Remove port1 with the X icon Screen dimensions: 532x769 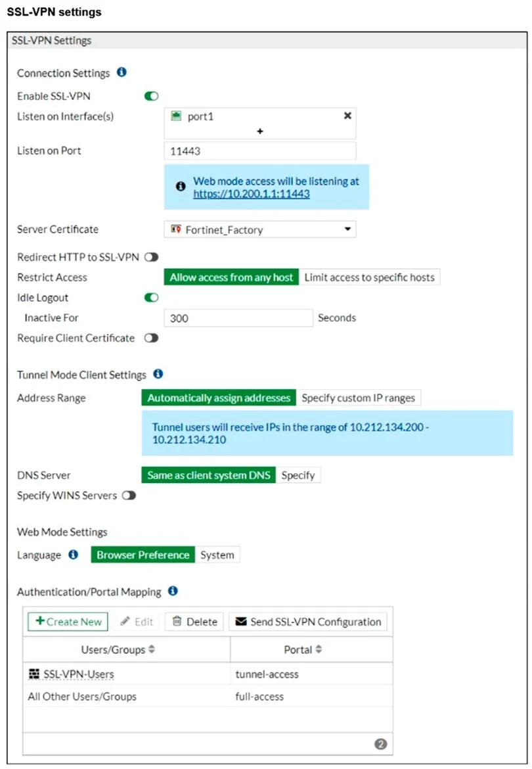click(x=347, y=116)
